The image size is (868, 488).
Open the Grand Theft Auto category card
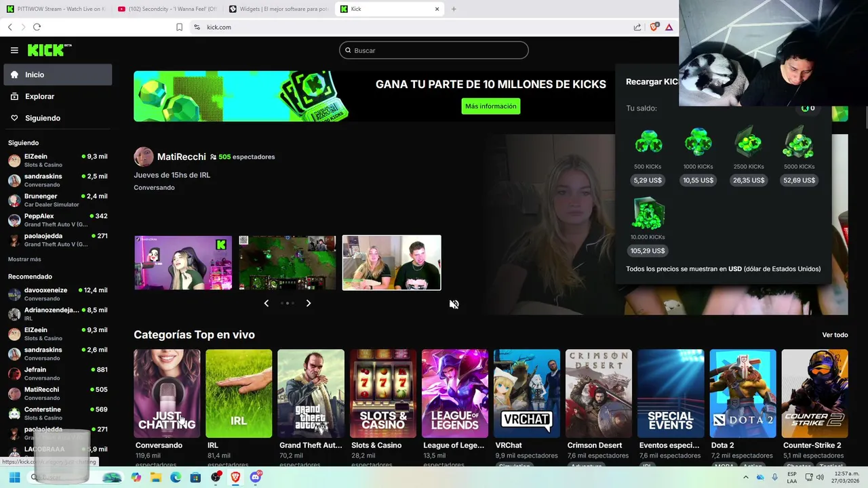click(x=311, y=393)
